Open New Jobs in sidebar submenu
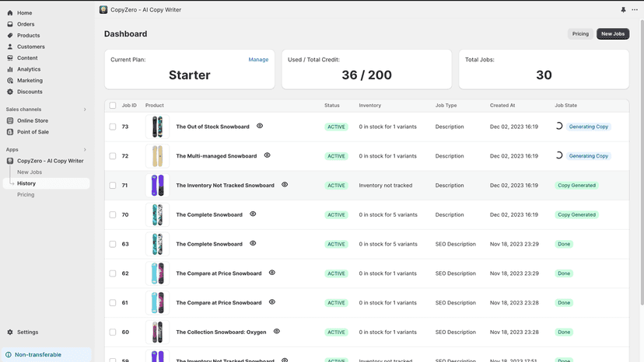Image resolution: width=644 pixels, height=362 pixels. tap(30, 172)
